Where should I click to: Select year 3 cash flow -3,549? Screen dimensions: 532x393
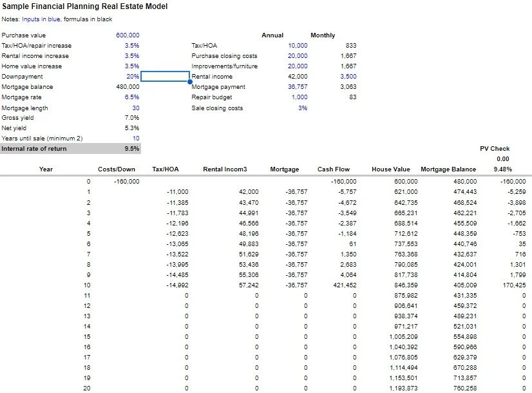click(x=347, y=213)
